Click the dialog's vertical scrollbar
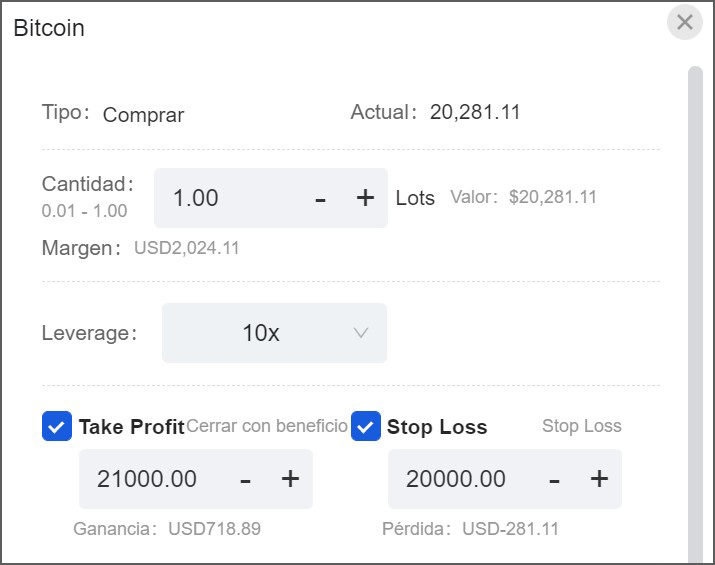Screen dimensions: 715x565 695,300
